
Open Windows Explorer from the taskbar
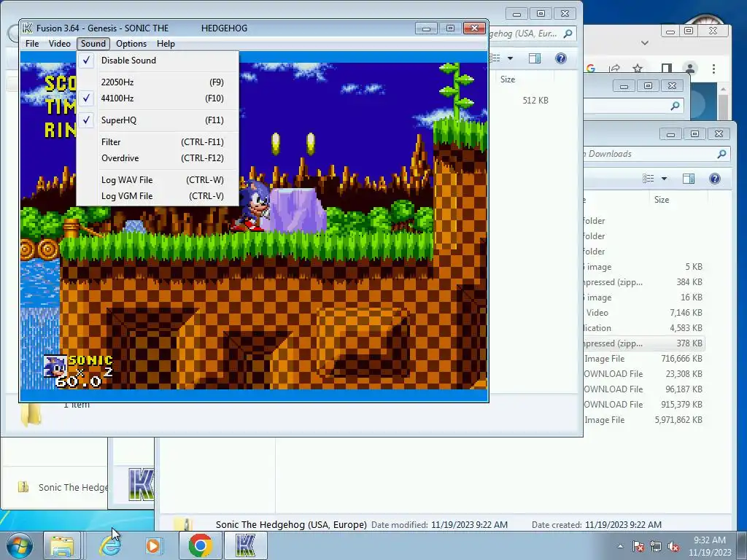tap(62, 545)
